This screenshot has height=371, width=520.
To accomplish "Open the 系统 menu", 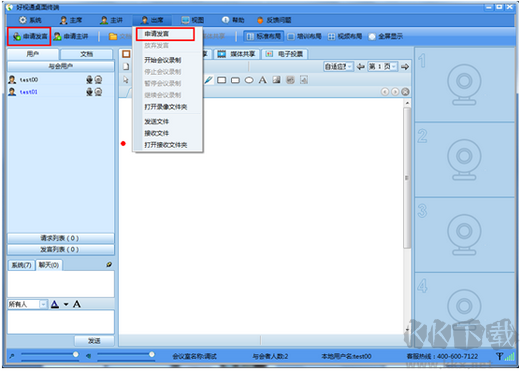I will coord(30,20).
